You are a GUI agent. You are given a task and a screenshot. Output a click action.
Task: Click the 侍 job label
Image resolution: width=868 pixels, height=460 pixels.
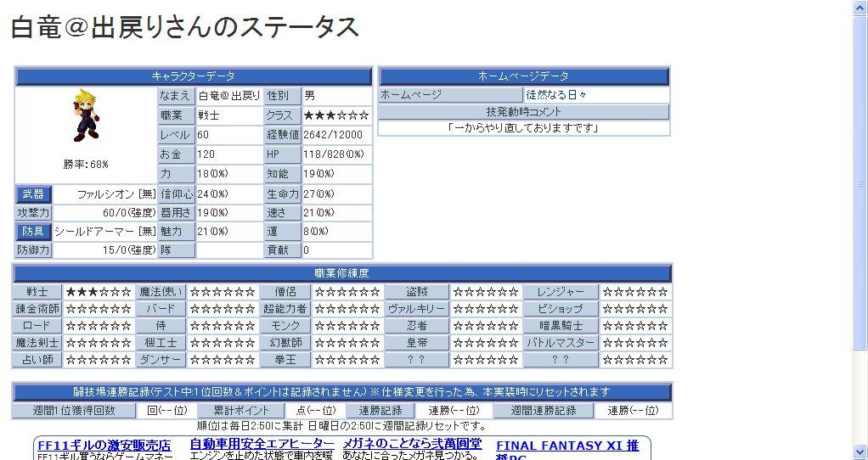tap(161, 326)
